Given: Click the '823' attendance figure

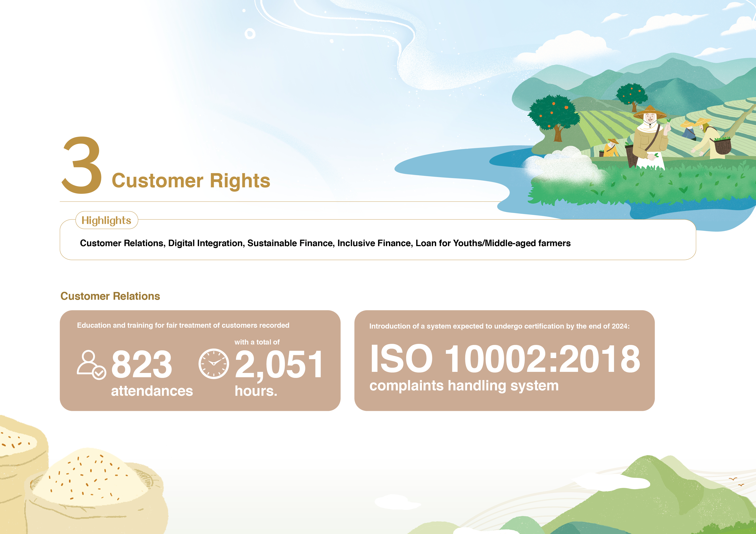Looking at the screenshot, I should [x=142, y=364].
